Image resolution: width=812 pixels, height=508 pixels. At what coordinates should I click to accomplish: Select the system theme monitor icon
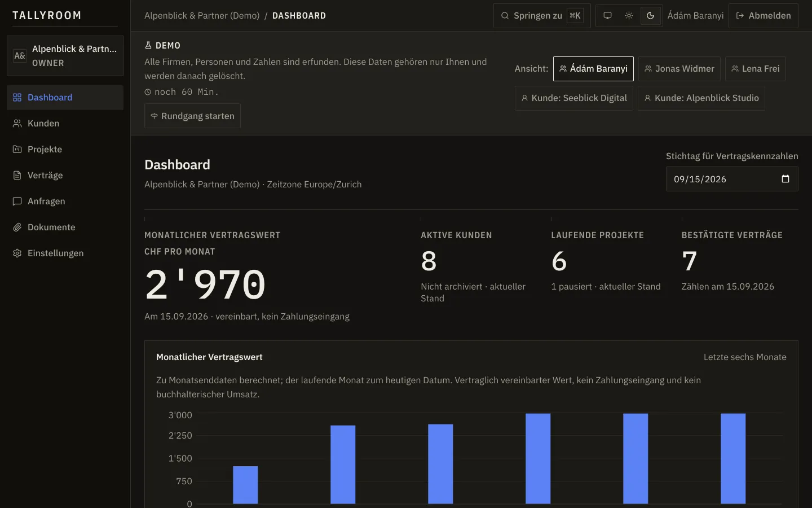click(607, 16)
